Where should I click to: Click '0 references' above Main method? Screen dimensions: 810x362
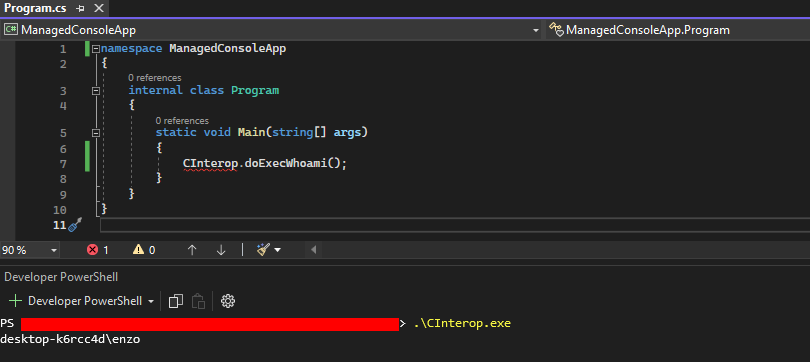pos(182,120)
